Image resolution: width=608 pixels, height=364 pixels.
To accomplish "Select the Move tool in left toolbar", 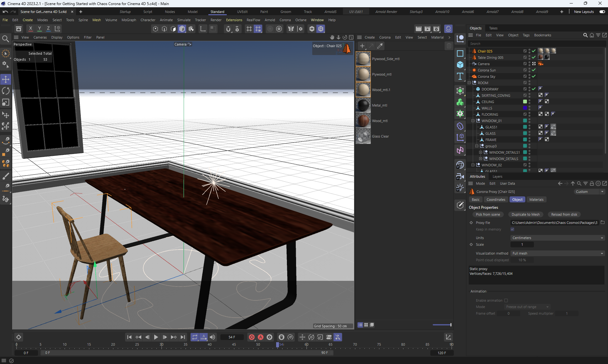I will [x=6, y=79].
